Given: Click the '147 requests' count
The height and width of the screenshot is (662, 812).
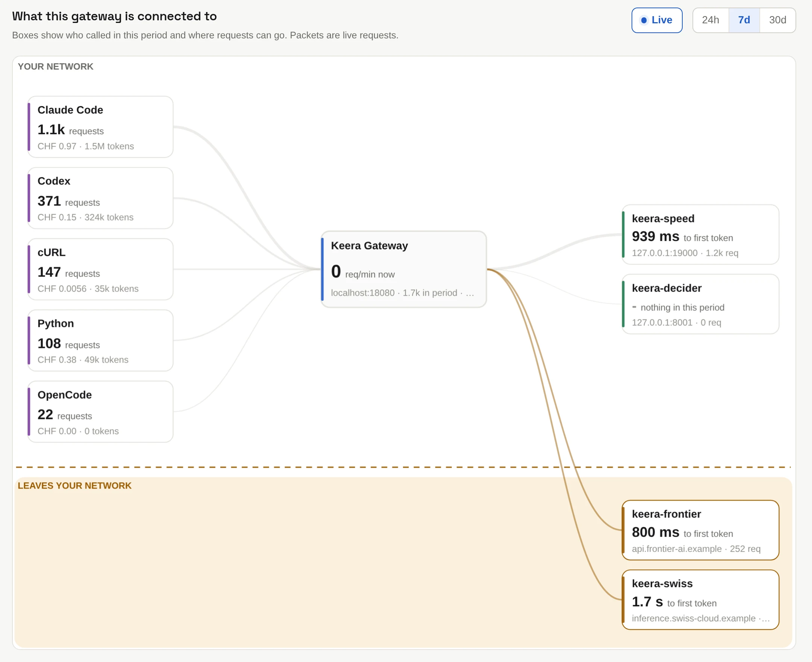Looking at the screenshot, I should (x=68, y=272).
